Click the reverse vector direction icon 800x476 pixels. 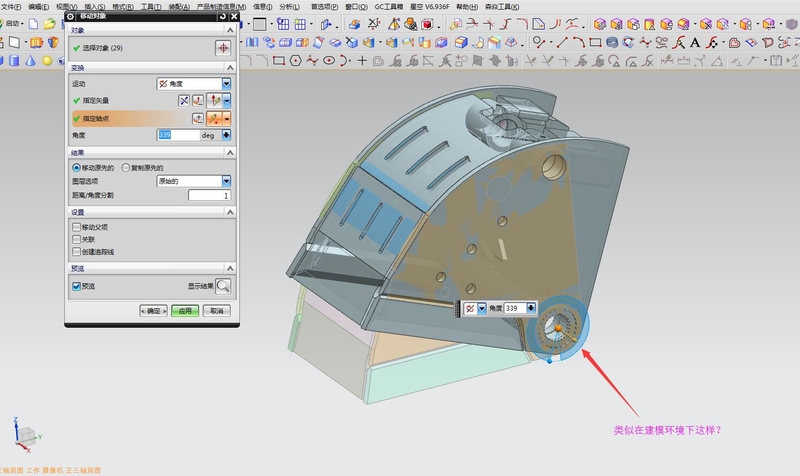184,101
